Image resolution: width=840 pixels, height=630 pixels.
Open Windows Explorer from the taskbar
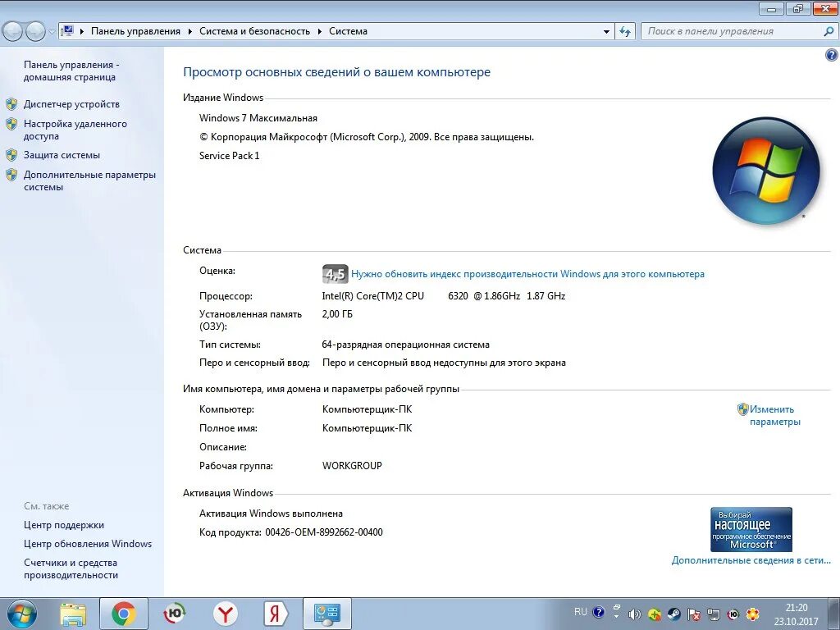(73, 614)
